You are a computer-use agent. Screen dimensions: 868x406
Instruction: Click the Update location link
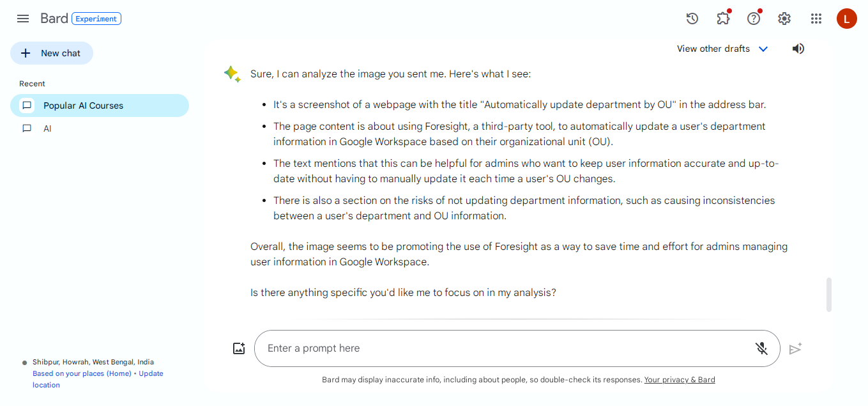click(x=151, y=373)
